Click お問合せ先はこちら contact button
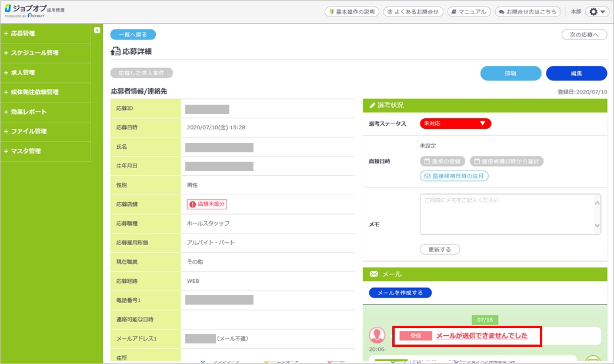The width and height of the screenshot is (614, 364). [x=525, y=12]
